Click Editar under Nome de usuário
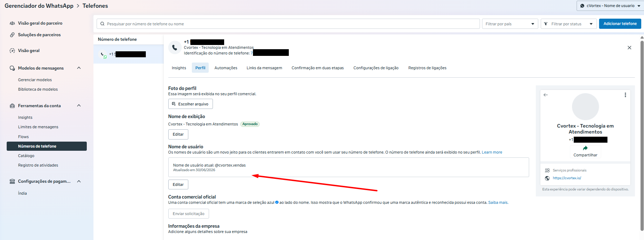Image resolution: width=644 pixels, height=240 pixels. click(178, 184)
